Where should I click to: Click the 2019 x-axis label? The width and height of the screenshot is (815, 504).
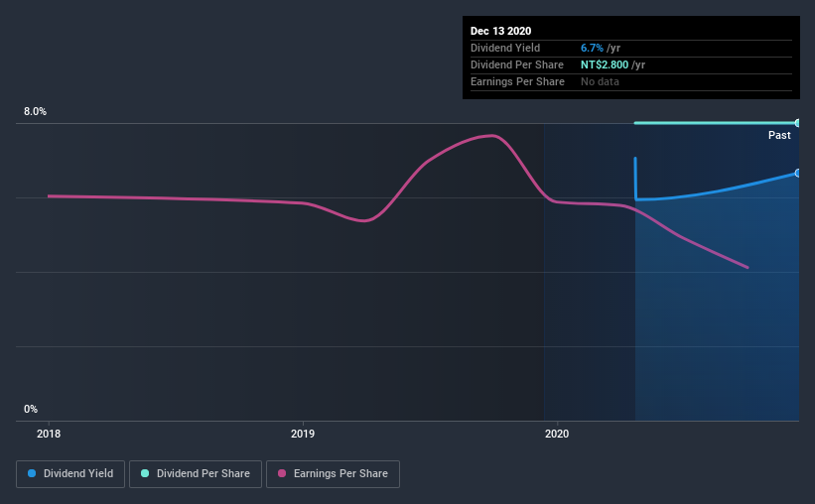click(303, 434)
